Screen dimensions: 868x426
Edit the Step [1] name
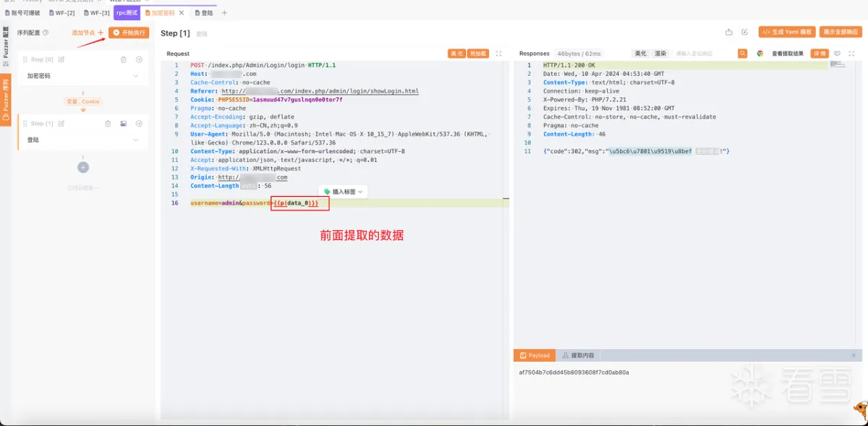tap(61, 124)
